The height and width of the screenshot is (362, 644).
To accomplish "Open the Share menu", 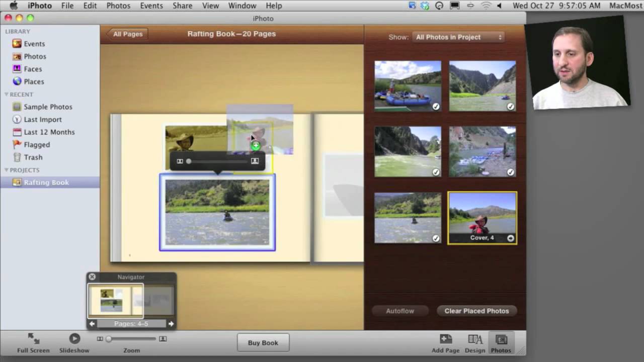I will [182, 6].
